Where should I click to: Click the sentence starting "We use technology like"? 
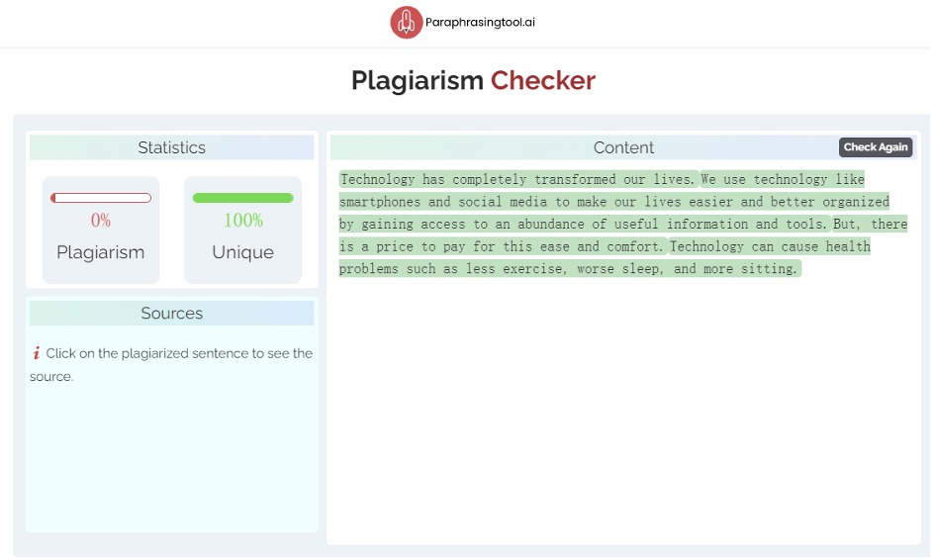coord(613,202)
